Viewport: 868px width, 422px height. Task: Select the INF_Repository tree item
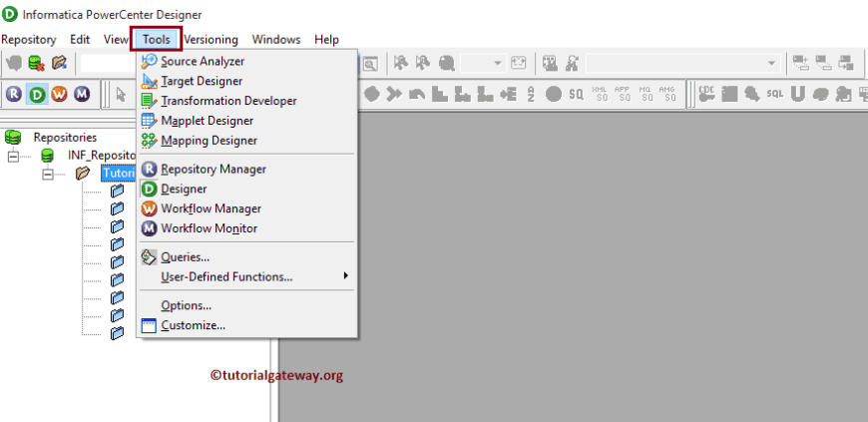tap(102, 155)
